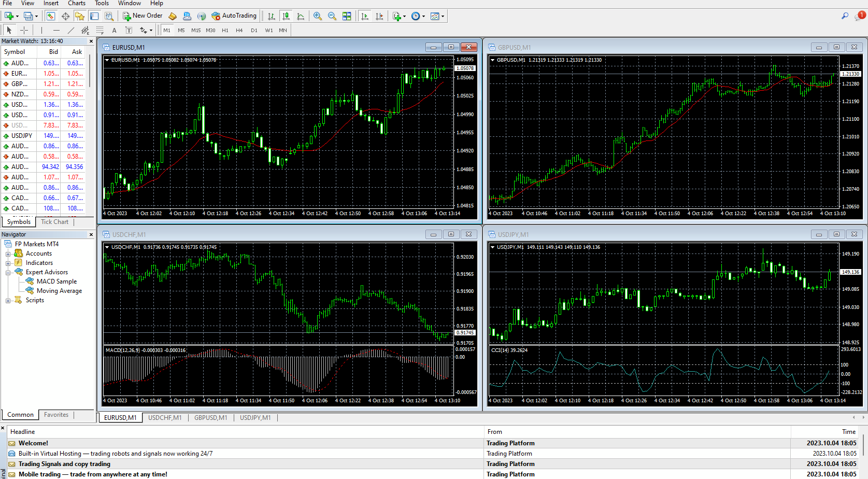Screen dimensions: 868x479
Task: Zoom out on the chart
Action: pyautogui.click(x=332, y=16)
